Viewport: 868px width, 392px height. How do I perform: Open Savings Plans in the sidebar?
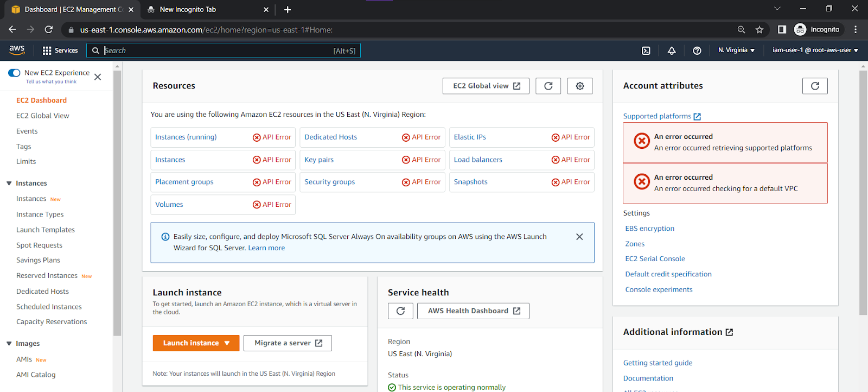point(38,261)
